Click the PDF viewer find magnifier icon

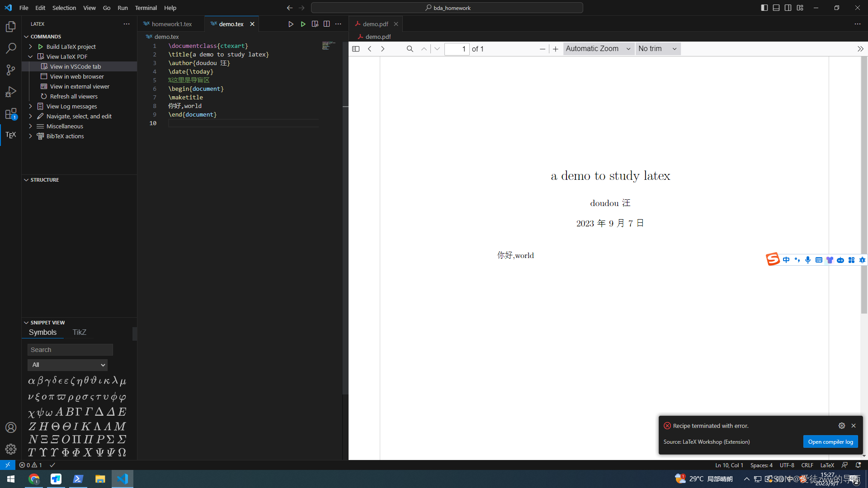[x=410, y=49]
